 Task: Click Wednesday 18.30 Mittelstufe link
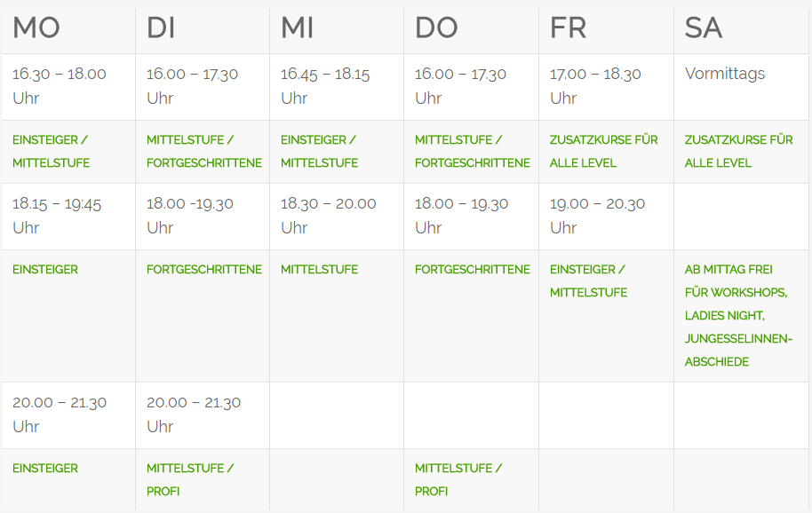click(x=319, y=270)
